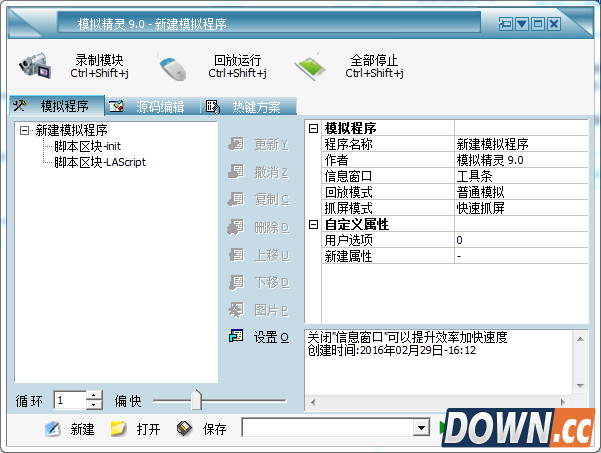The image size is (601, 453).
Task: Click the 新建 button label
Action: [82, 429]
